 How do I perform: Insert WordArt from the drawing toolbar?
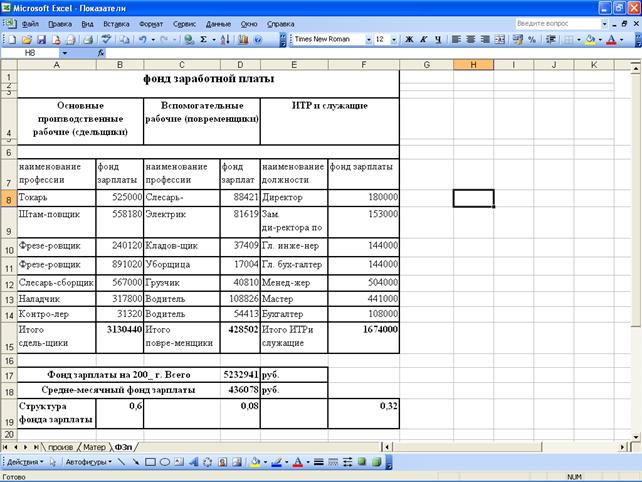pos(194,462)
